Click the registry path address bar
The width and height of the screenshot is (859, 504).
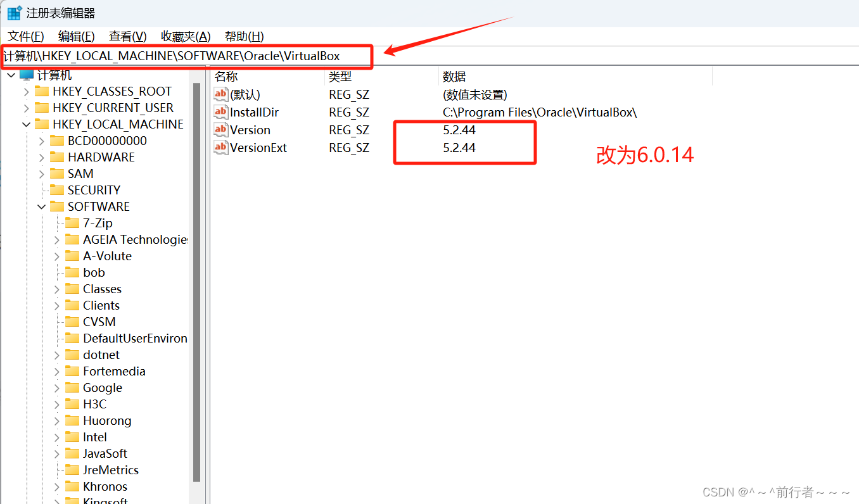(429, 56)
